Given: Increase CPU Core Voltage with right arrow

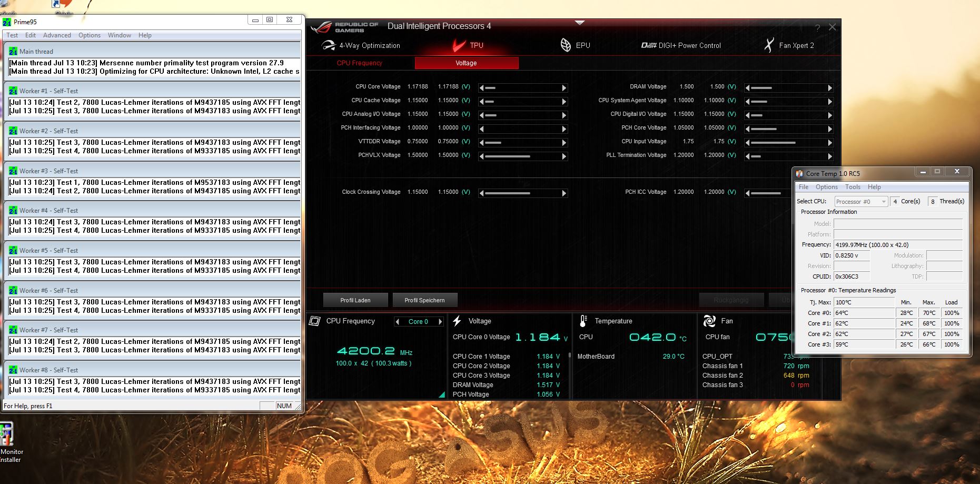Looking at the screenshot, I should [x=564, y=88].
